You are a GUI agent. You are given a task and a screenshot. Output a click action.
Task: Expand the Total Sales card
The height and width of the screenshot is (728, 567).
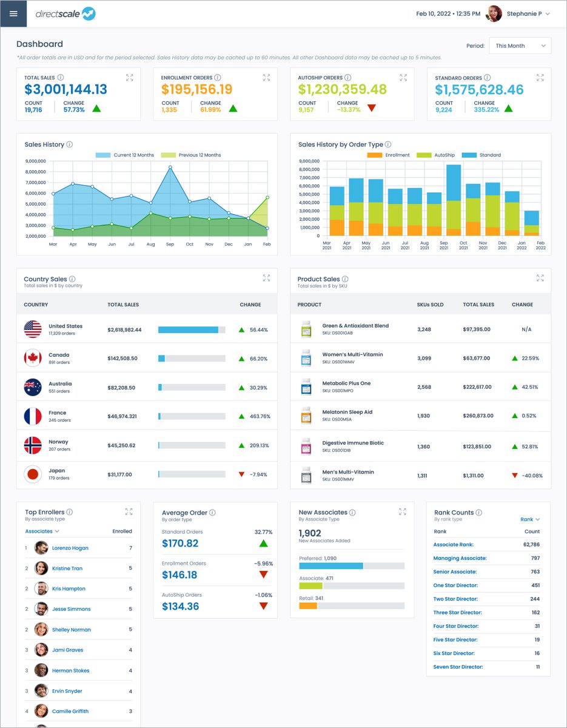pyautogui.click(x=130, y=78)
